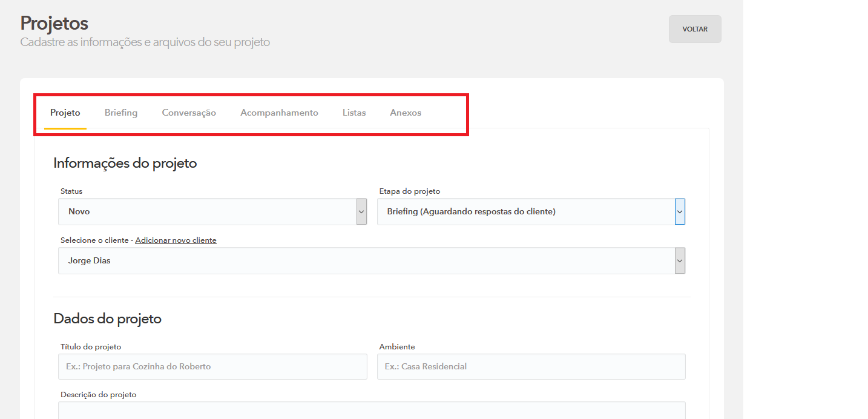Screen dimensions: 868x419
Task: Click the Descrição do projeto text area
Action: coord(372,411)
